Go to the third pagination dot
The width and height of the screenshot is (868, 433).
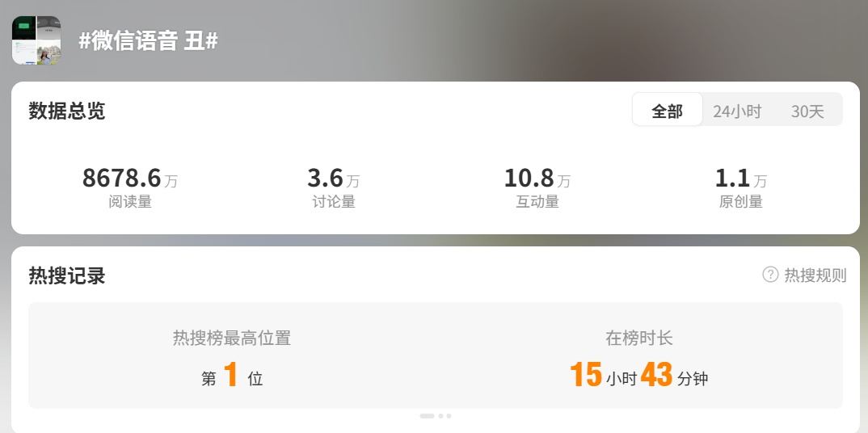click(x=449, y=416)
